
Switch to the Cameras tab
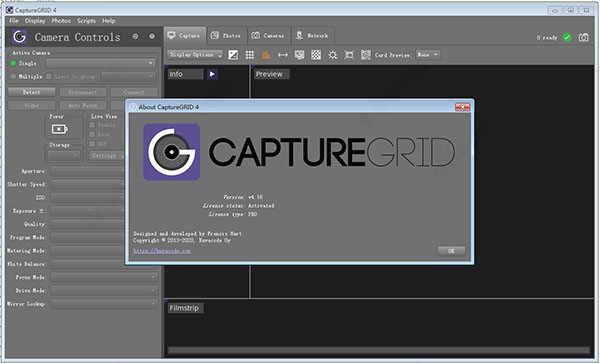(269, 36)
